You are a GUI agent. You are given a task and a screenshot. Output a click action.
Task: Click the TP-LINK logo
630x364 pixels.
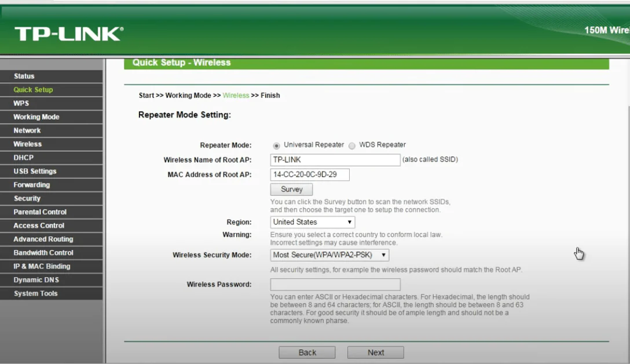click(x=69, y=34)
